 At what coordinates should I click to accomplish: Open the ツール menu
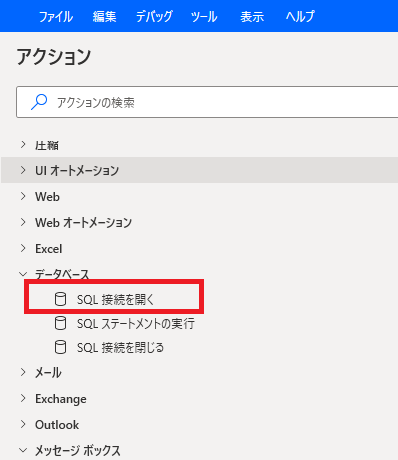[x=204, y=16]
